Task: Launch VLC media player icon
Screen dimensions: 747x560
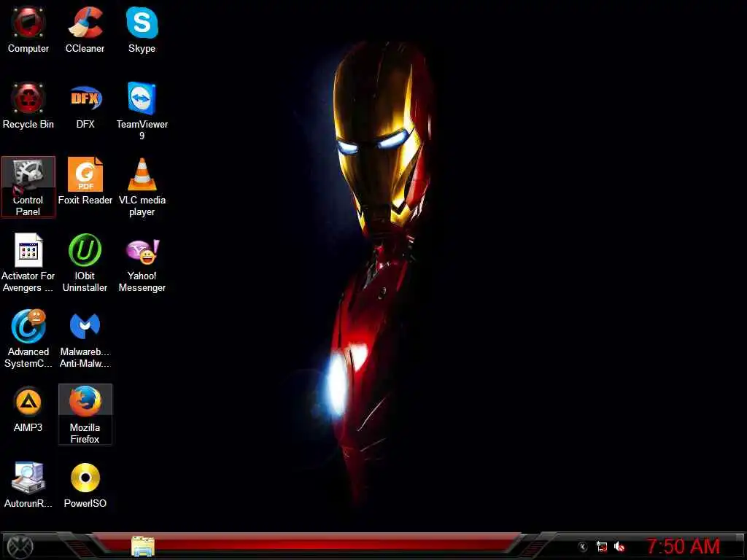Action: [x=142, y=187]
